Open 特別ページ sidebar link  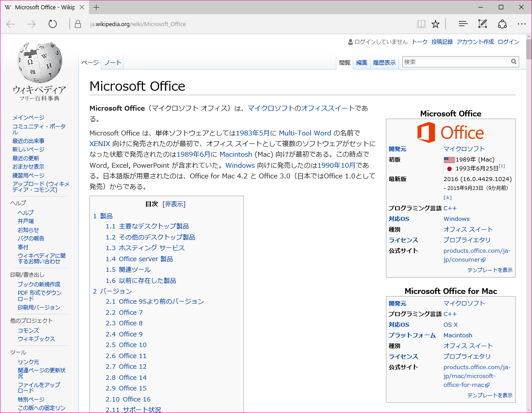(31, 400)
